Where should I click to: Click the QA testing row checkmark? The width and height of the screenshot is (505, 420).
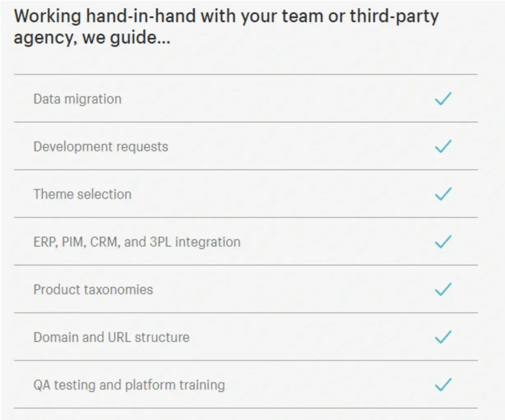443,385
